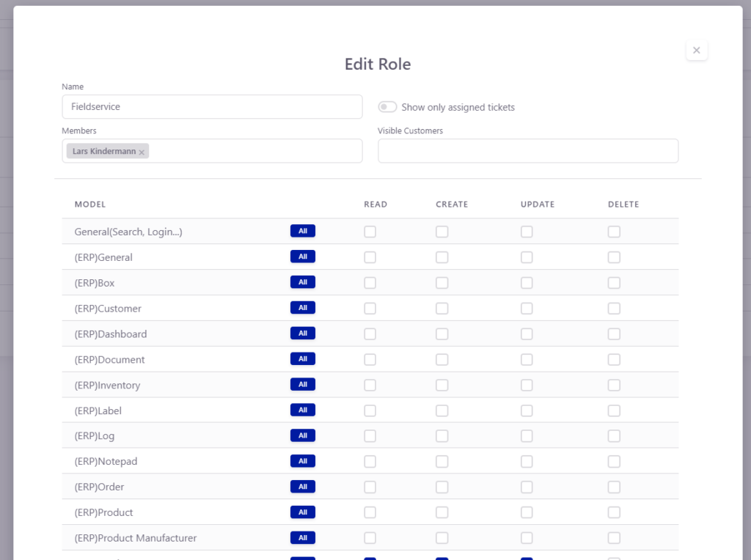Screen dimensions: 751x560
Task: Enable Delete permission for (ERP)Document
Action: pyautogui.click(x=614, y=360)
